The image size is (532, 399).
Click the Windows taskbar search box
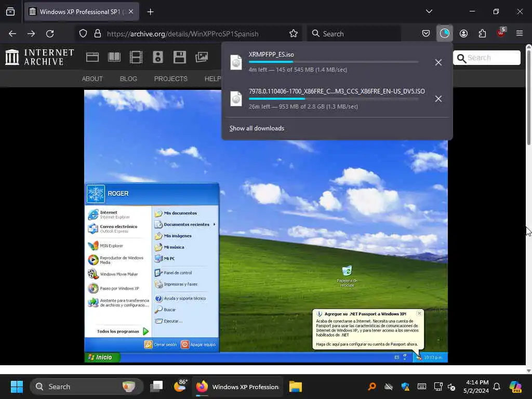(x=87, y=387)
